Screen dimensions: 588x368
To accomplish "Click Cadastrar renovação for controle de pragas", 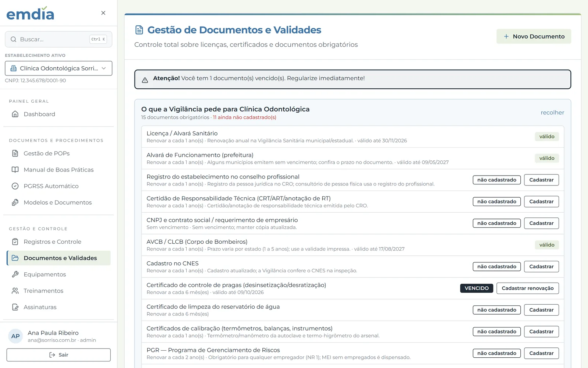I will 528,288.
